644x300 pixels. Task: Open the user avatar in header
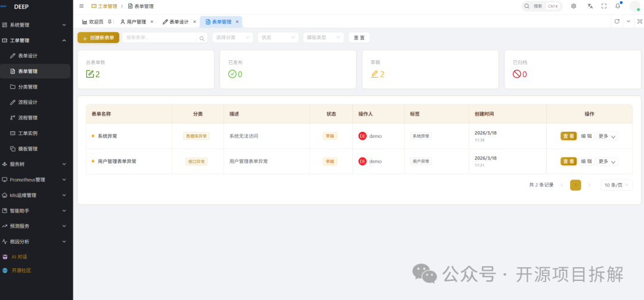coord(635,6)
